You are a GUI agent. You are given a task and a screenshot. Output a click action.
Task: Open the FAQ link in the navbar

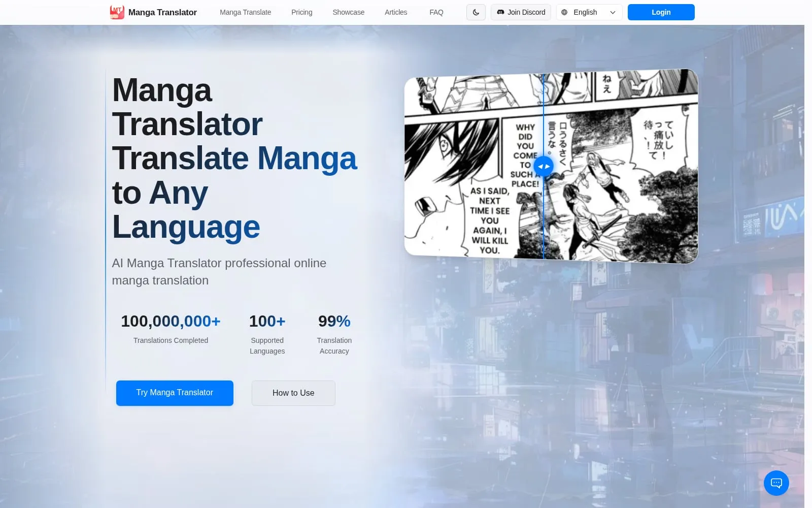pyautogui.click(x=436, y=12)
